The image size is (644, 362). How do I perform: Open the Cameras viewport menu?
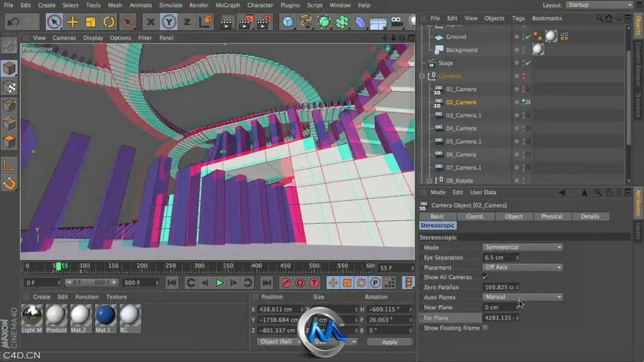64,38
